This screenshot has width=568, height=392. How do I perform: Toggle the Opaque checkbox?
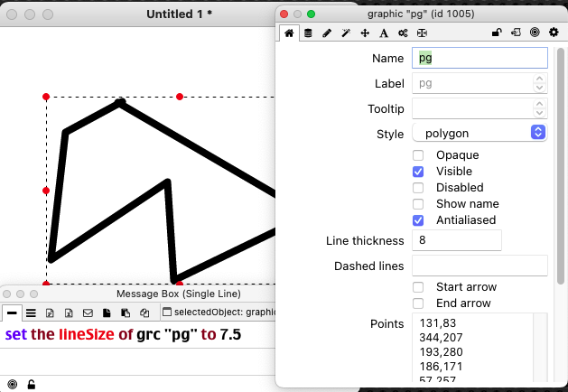click(418, 155)
